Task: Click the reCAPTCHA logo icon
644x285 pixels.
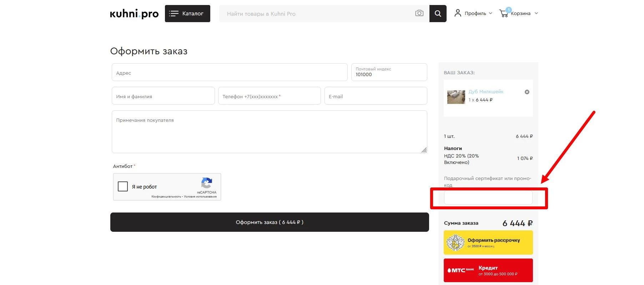Action: coord(207,183)
